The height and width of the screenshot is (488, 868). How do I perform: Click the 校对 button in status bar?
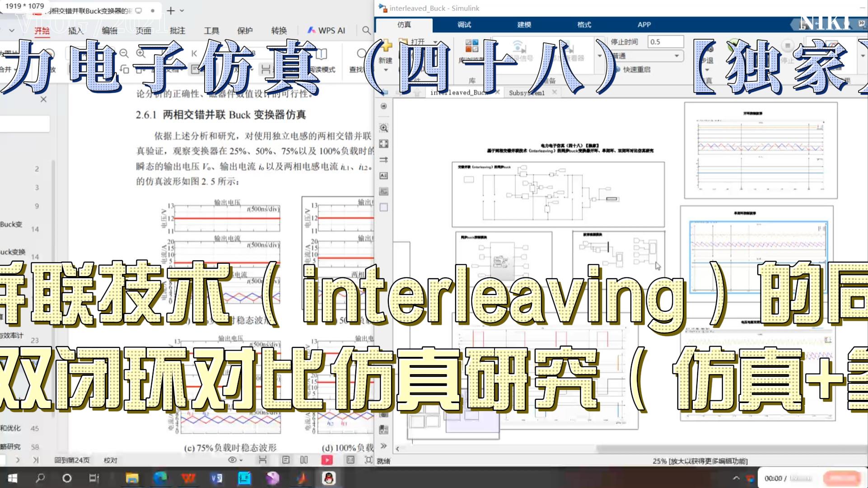click(110, 460)
